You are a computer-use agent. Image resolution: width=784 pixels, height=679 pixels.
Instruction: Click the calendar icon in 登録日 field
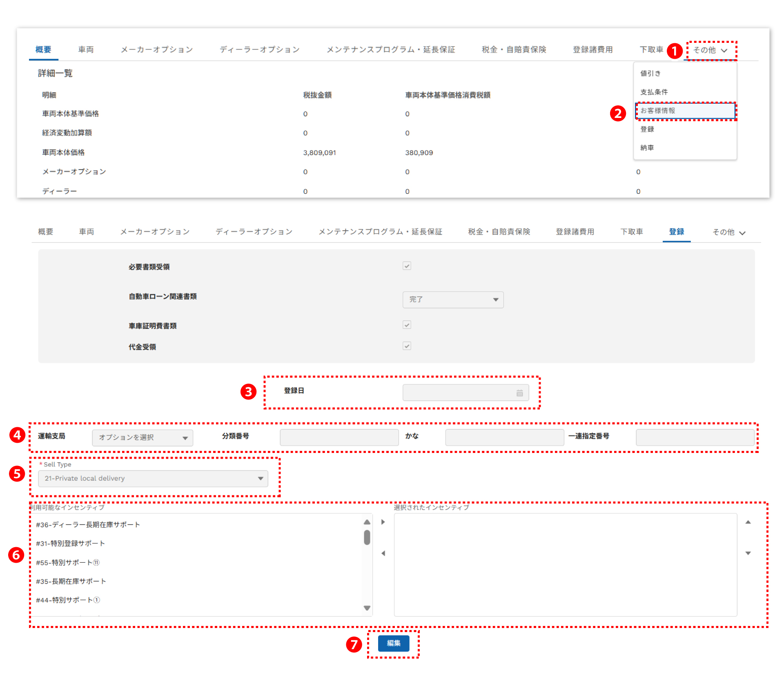pyautogui.click(x=519, y=393)
